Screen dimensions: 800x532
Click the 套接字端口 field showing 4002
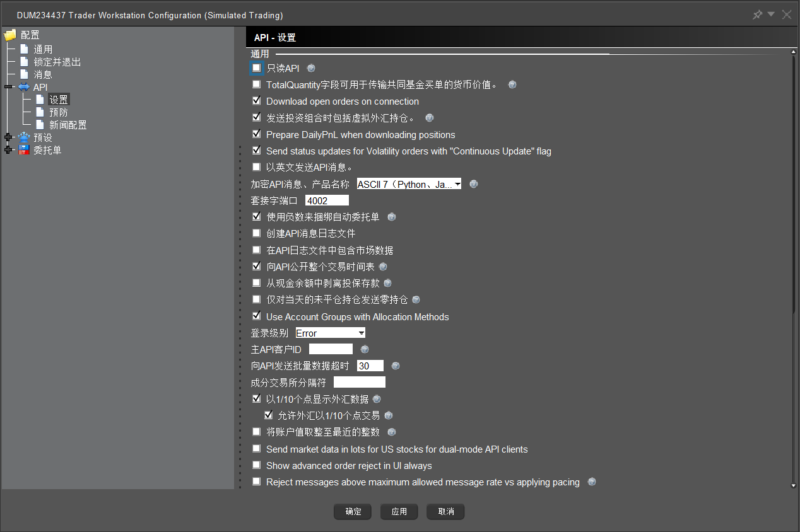point(326,200)
